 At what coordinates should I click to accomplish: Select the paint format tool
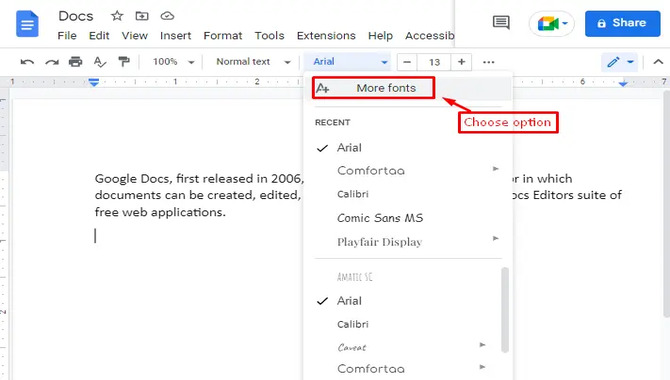click(x=124, y=62)
